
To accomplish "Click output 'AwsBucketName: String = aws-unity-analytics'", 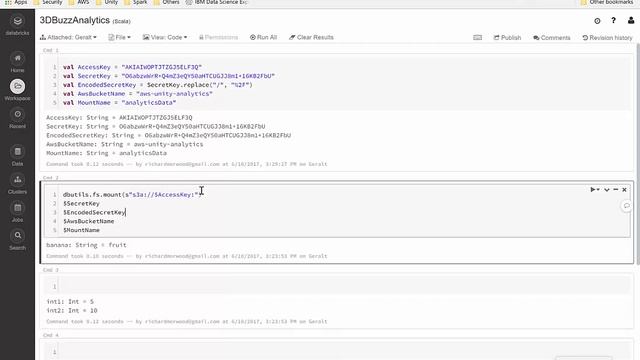I will coord(124,144).
